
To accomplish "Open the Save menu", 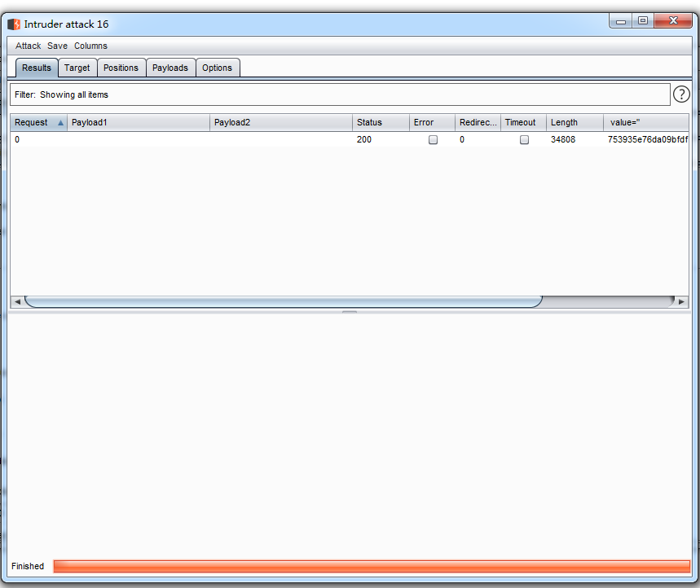I will (x=58, y=46).
